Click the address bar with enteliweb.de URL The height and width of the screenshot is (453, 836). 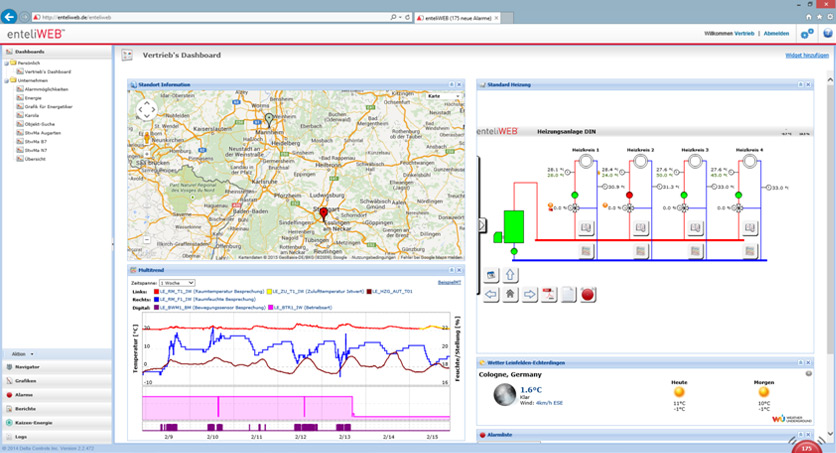click(211, 17)
